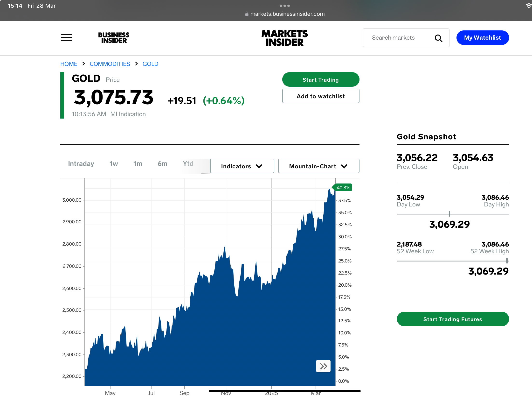
Task: Click Start Trading Futures button
Action: pyautogui.click(x=453, y=319)
